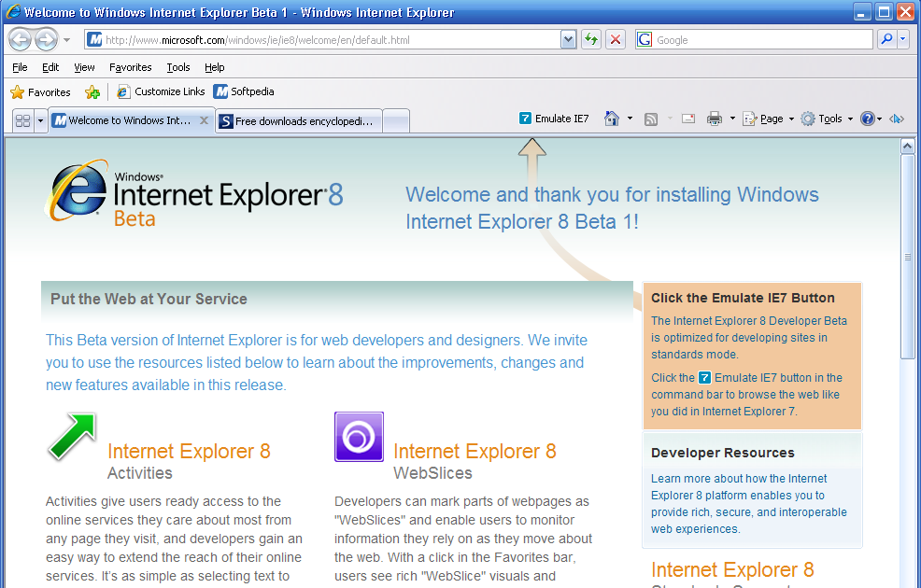Open the search provider dropdown arrow
This screenshot has width=921, height=588.
tap(903, 39)
